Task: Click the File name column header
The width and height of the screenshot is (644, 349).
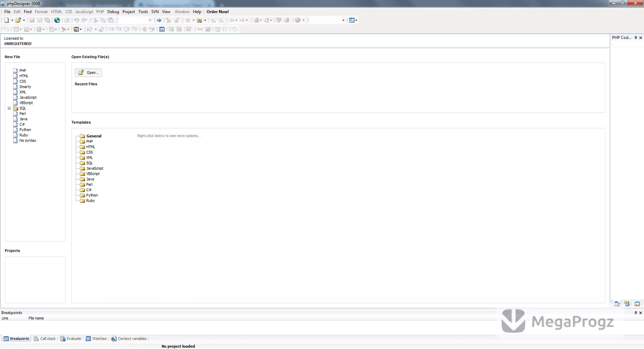Action: click(36, 318)
